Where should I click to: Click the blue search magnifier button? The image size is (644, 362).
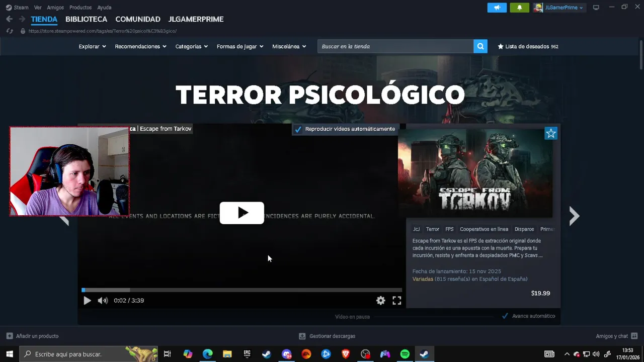pos(480,46)
